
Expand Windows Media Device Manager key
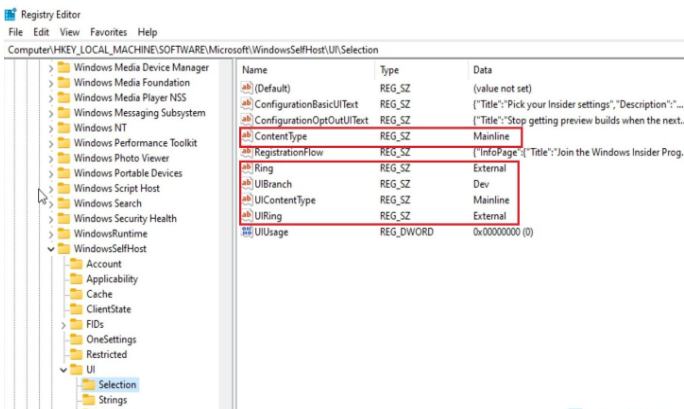click(x=51, y=68)
